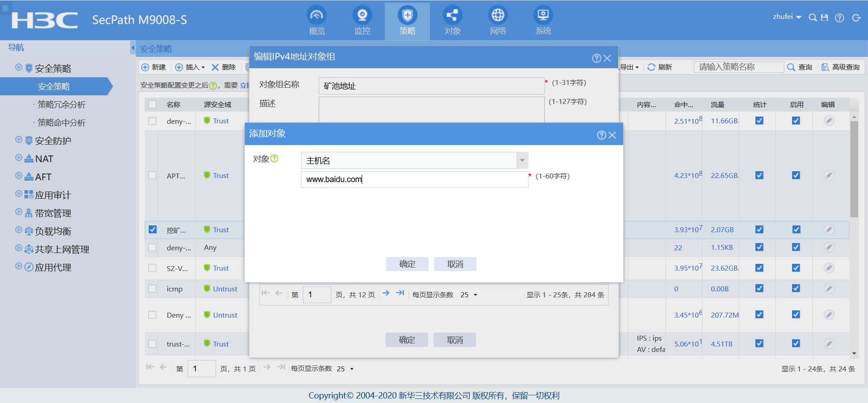This screenshot has height=403, width=868.
Task: Click the 请输入策略名称 search field
Action: point(739,67)
